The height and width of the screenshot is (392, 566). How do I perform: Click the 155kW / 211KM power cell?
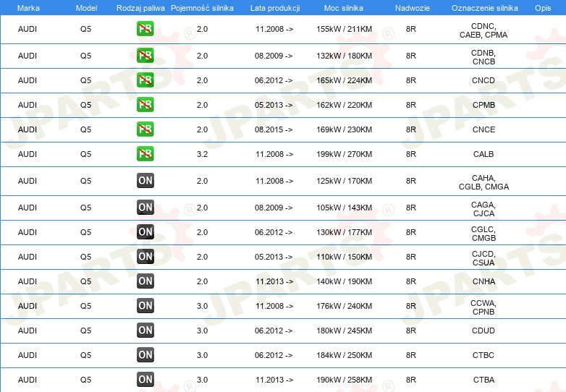tap(344, 29)
